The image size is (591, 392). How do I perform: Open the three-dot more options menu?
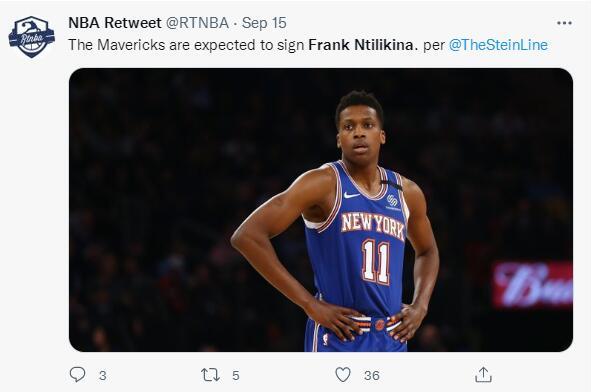click(564, 23)
